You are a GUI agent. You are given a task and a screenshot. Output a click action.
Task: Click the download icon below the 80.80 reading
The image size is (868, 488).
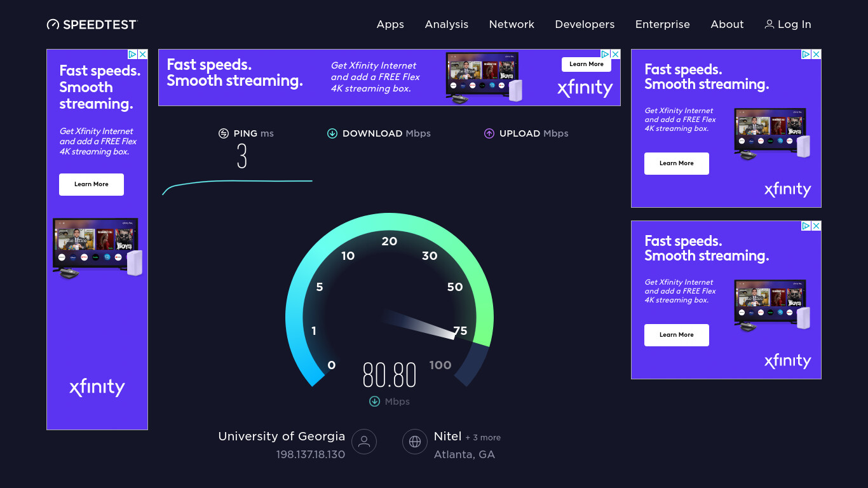coord(374,402)
